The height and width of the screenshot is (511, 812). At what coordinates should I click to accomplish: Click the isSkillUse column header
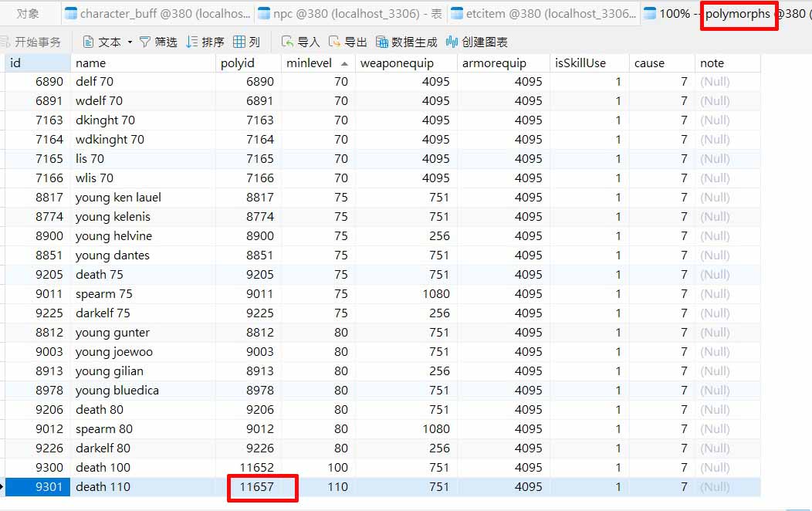(x=590, y=63)
